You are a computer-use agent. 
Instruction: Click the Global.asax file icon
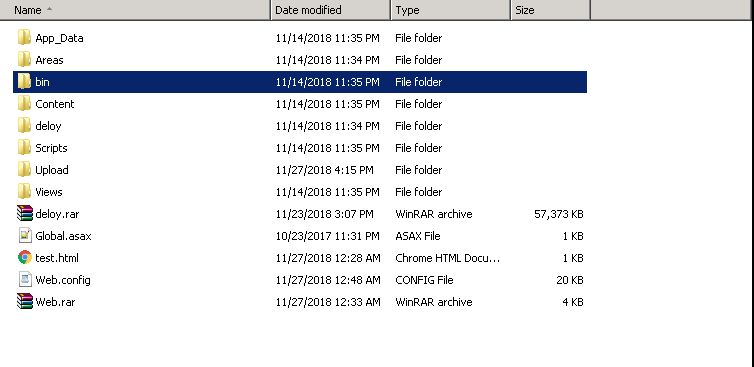(x=25, y=236)
